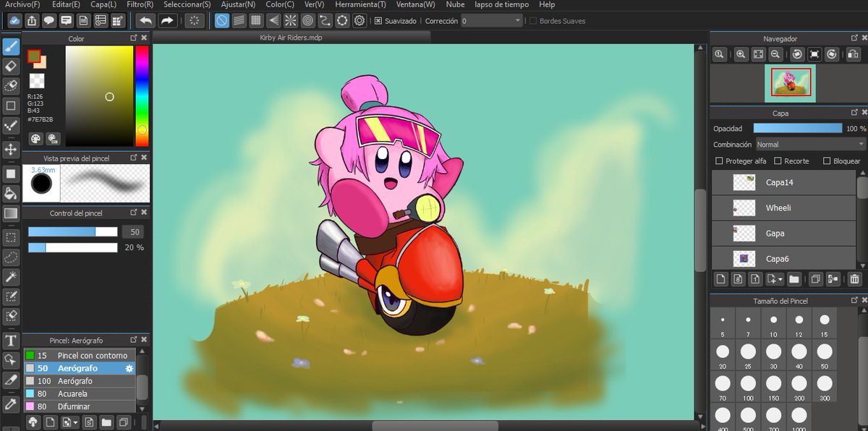Screen dimensions: 868x431
Task: Click the foreground color swatch
Action: point(33,56)
